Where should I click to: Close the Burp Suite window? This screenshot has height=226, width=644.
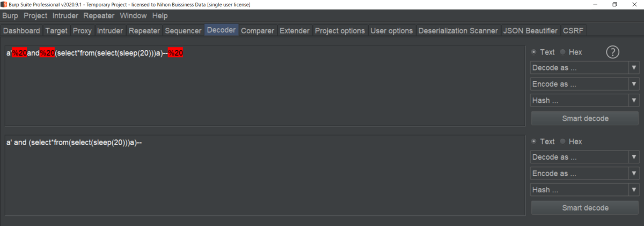635,4
